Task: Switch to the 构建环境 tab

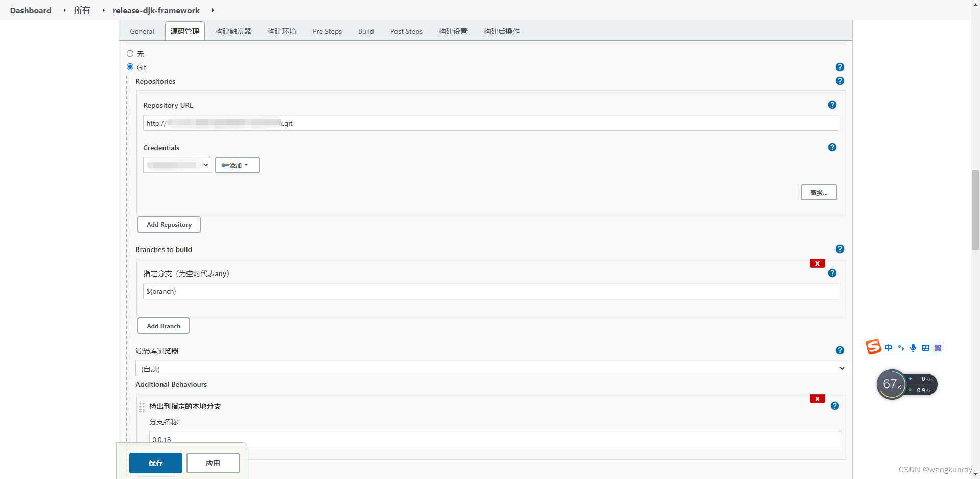Action: [x=282, y=31]
